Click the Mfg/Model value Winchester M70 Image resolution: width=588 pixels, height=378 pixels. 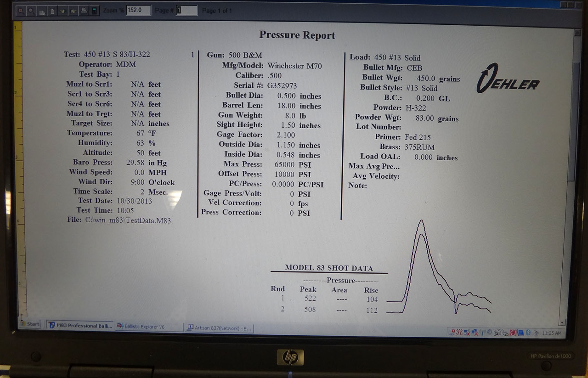coord(294,66)
